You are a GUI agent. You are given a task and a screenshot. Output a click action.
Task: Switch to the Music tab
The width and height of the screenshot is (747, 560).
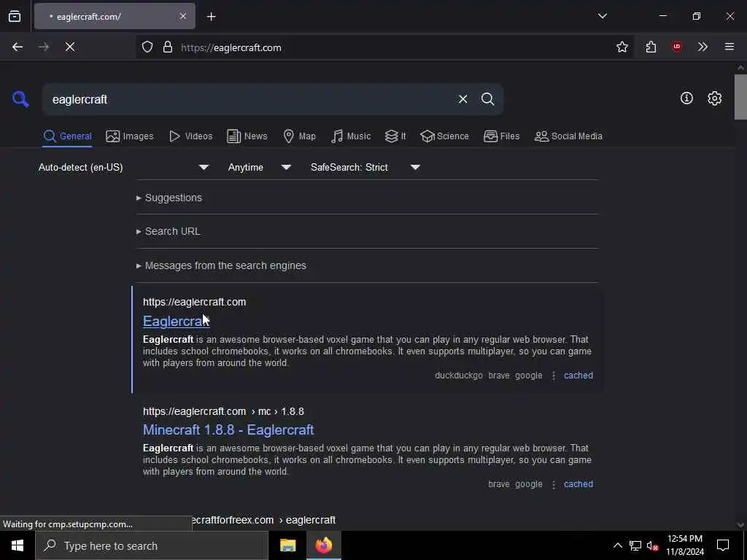coord(351,136)
